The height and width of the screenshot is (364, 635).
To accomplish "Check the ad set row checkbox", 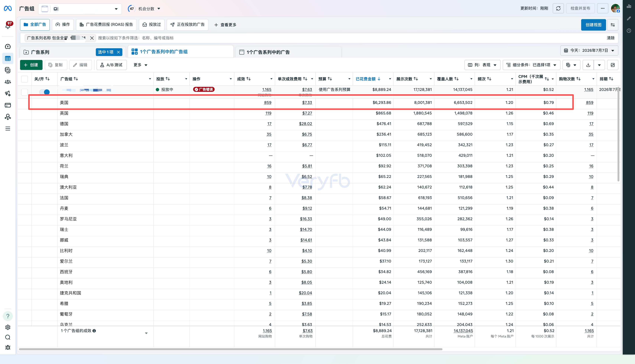I will click(25, 92).
